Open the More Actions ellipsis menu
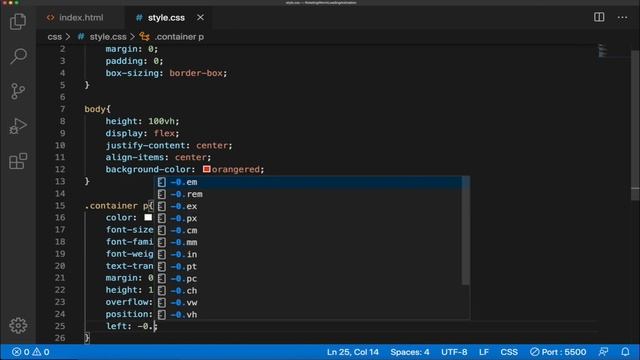640x360 pixels. pos(622,18)
